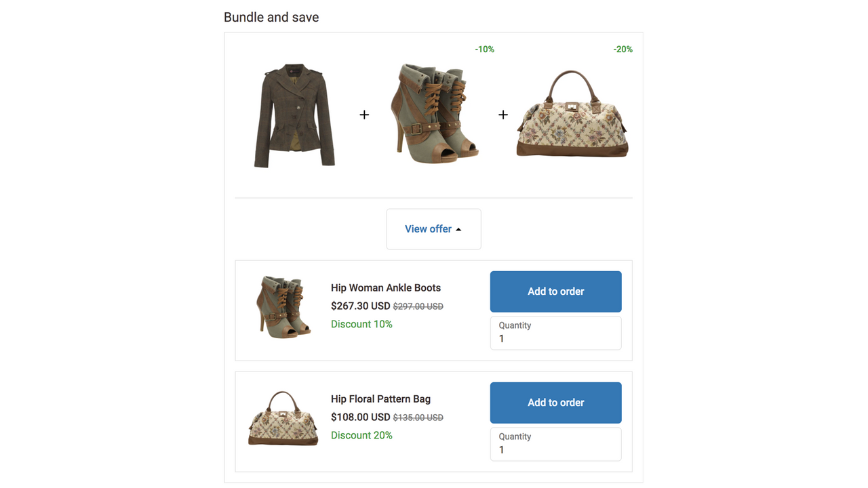The image size is (868, 488).
Task: Click the -20% discount badge above the bag
Action: (623, 49)
